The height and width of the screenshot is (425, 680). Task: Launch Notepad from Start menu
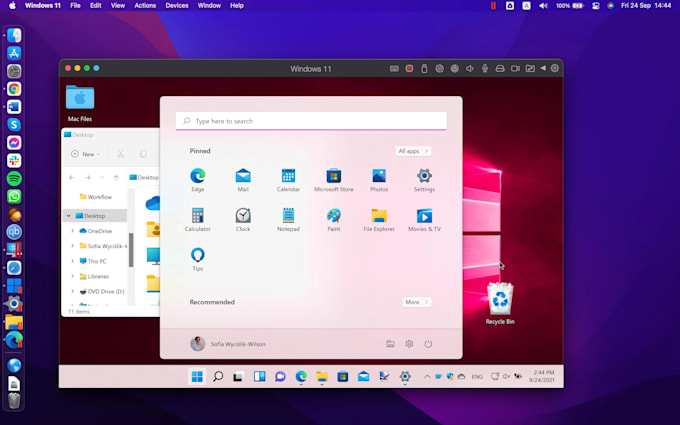pyautogui.click(x=288, y=219)
